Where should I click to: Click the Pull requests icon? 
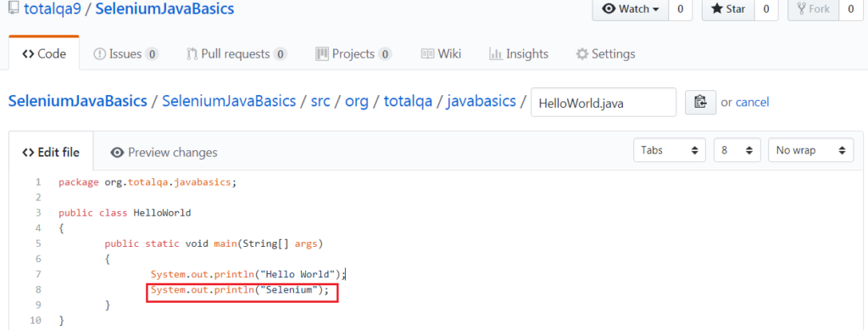(192, 53)
